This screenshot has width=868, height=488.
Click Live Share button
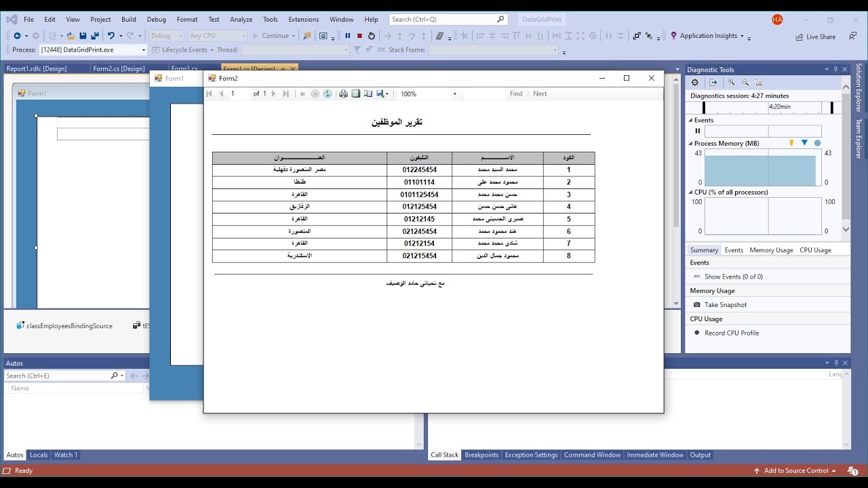pyautogui.click(x=816, y=37)
